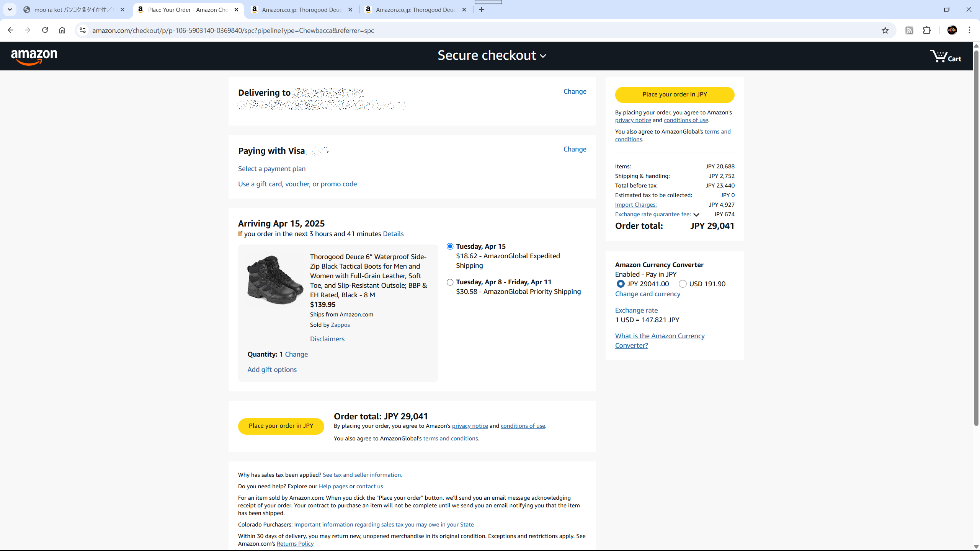
Task: Close the first Thorogood Amazon.co.jp tab
Action: click(x=350, y=10)
